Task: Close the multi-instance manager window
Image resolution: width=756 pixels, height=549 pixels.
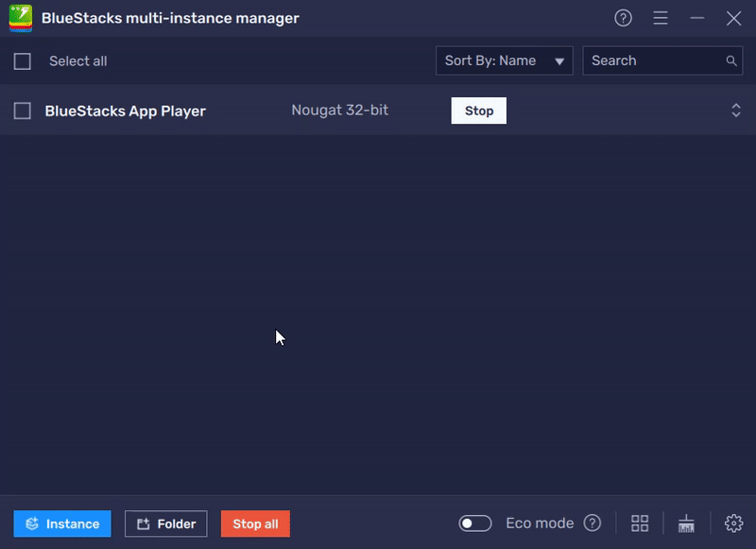Action: (733, 18)
